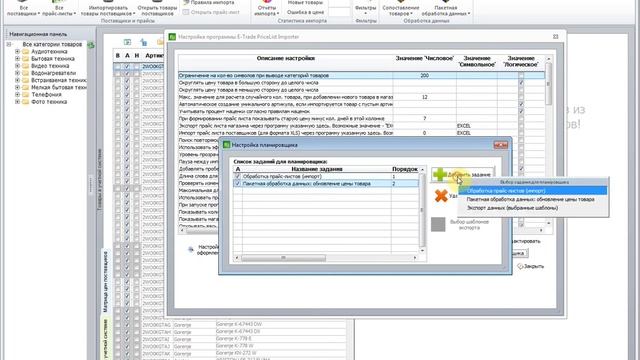Click the E-Trade settings window title icon

(172, 37)
